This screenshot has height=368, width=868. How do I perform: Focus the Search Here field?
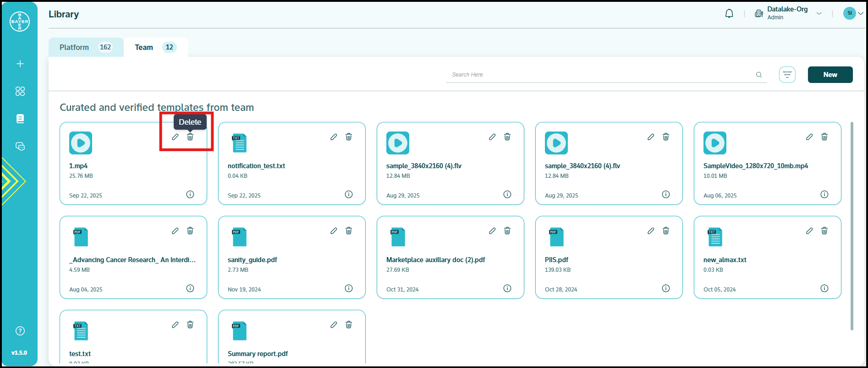click(600, 75)
